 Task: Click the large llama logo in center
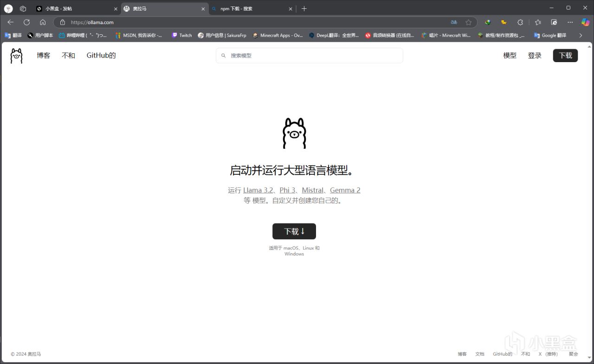[x=295, y=134]
